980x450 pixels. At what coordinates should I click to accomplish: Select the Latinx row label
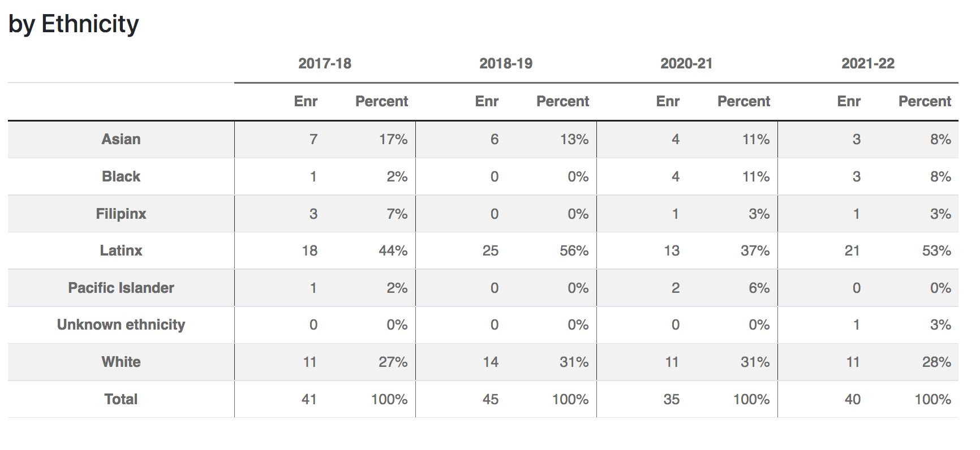click(x=121, y=250)
